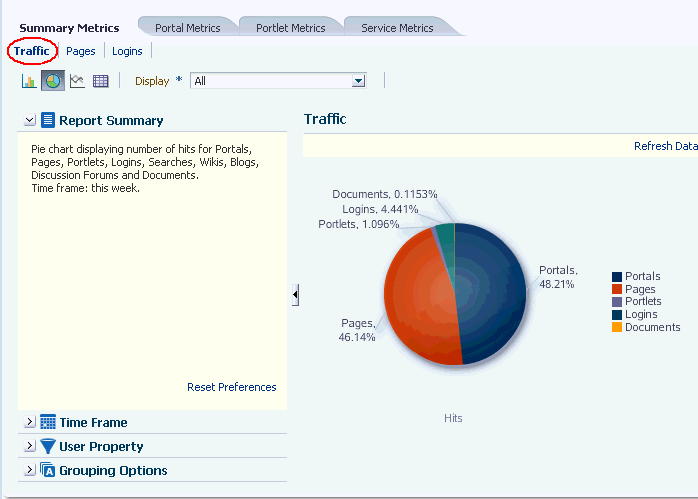Click the Refresh Data link
Viewport: 698px width, 499px height.
(666, 146)
